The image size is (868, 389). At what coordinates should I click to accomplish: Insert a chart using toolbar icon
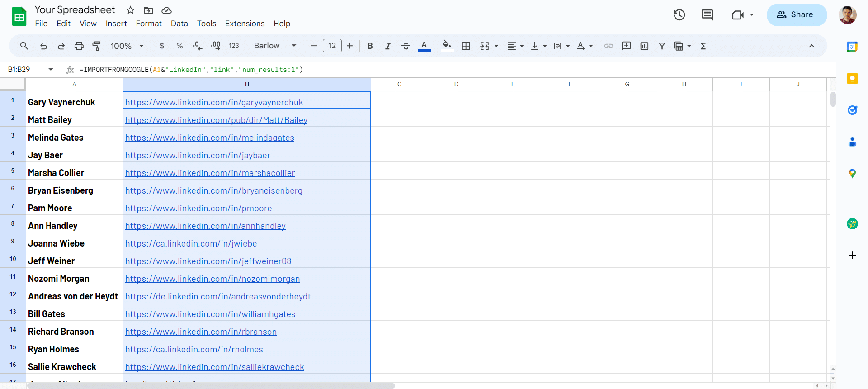click(x=644, y=46)
